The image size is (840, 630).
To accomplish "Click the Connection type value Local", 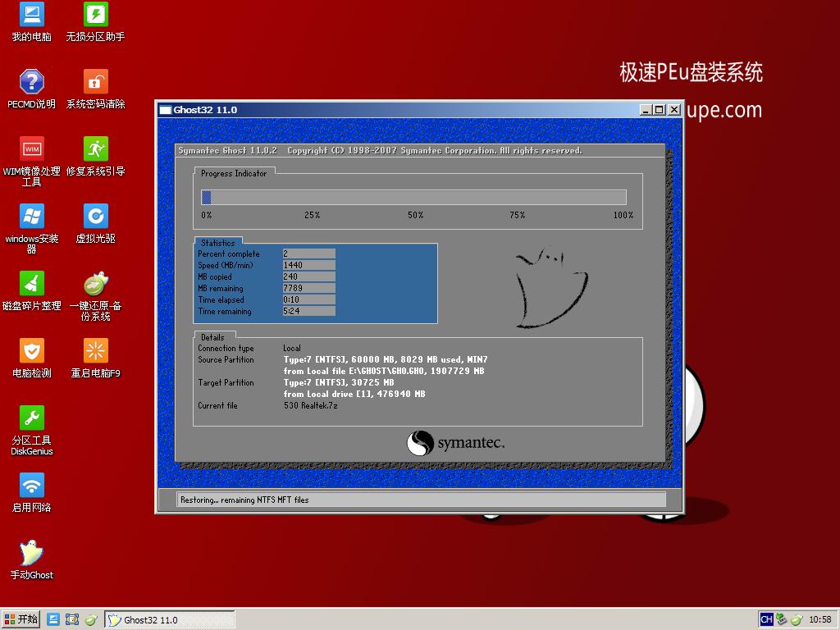I will click(x=292, y=348).
